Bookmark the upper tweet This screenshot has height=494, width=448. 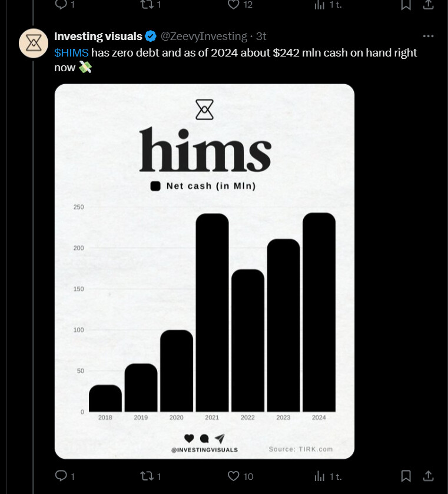[x=406, y=4]
